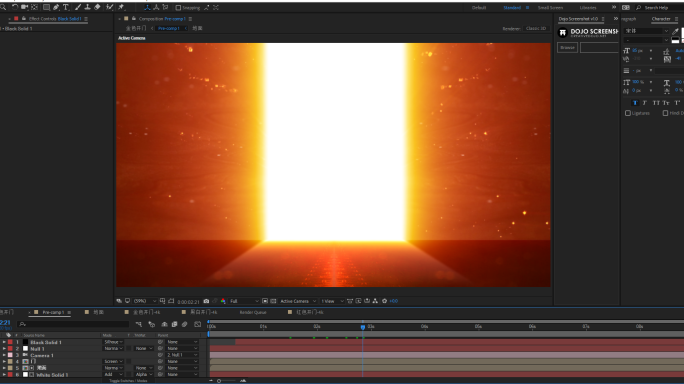This screenshot has height=384, width=684.
Task: Click the Frame Blending timeline icon
Action: [174, 324]
